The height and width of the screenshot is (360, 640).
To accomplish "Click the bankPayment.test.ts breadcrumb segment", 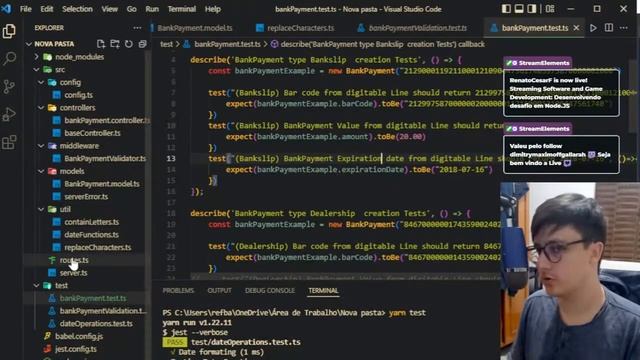I will coord(227,44).
